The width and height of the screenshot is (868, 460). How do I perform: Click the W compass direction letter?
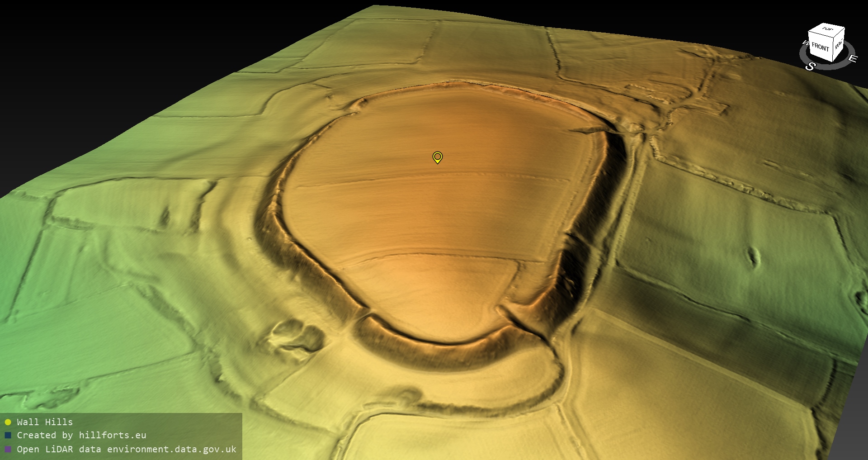click(805, 43)
